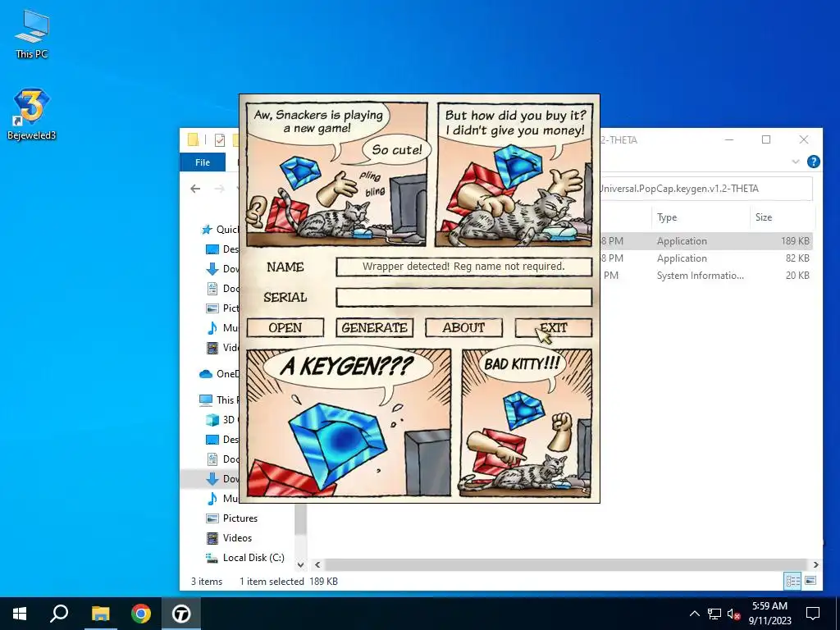
Task: Switch to large icons view
Action: [810, 581]
